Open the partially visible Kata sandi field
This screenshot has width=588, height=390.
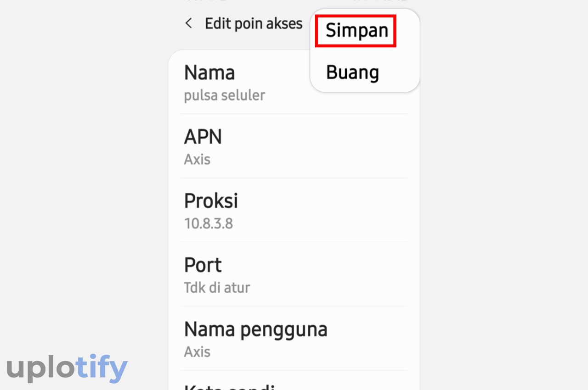click(294, 381)
